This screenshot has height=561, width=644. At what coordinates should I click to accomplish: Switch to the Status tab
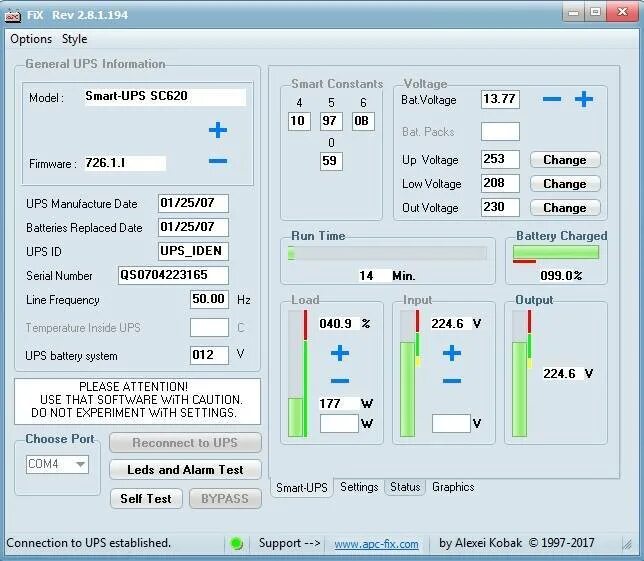(x=405, y=487)
